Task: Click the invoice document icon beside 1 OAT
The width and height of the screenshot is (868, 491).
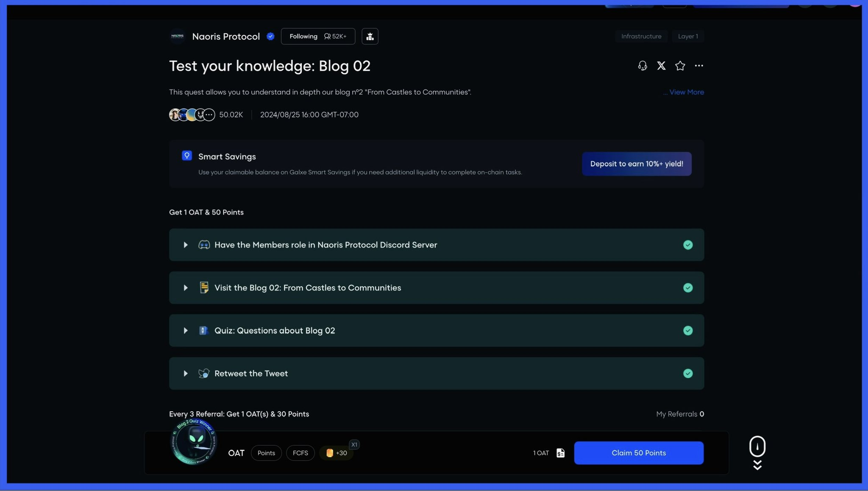Action: tap(560, 453)
